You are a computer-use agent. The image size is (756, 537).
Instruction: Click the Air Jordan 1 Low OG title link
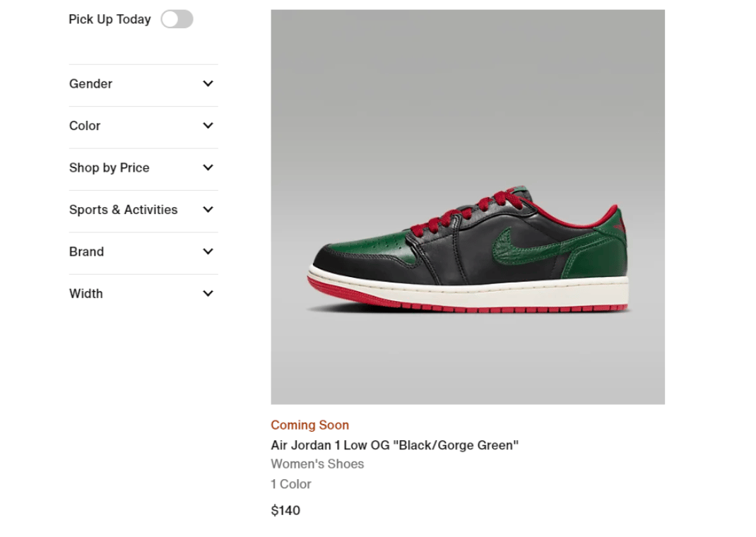(394, 445)
